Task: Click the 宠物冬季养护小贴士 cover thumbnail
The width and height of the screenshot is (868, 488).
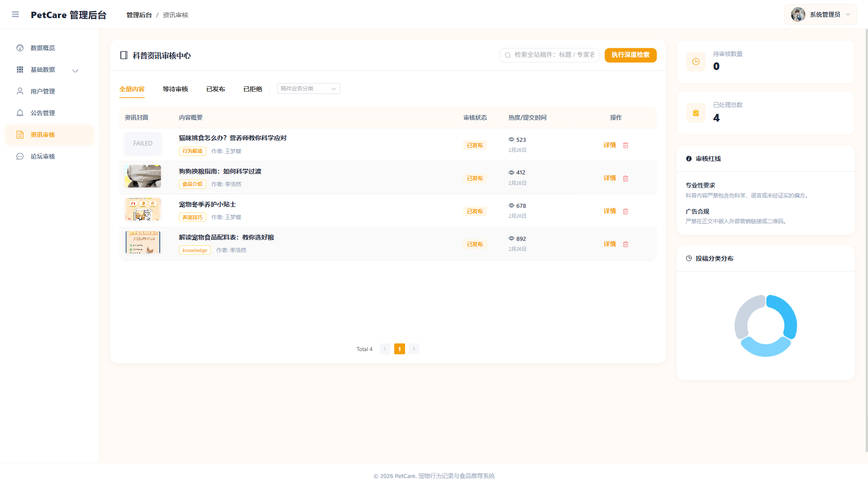Action: [143, 209]
